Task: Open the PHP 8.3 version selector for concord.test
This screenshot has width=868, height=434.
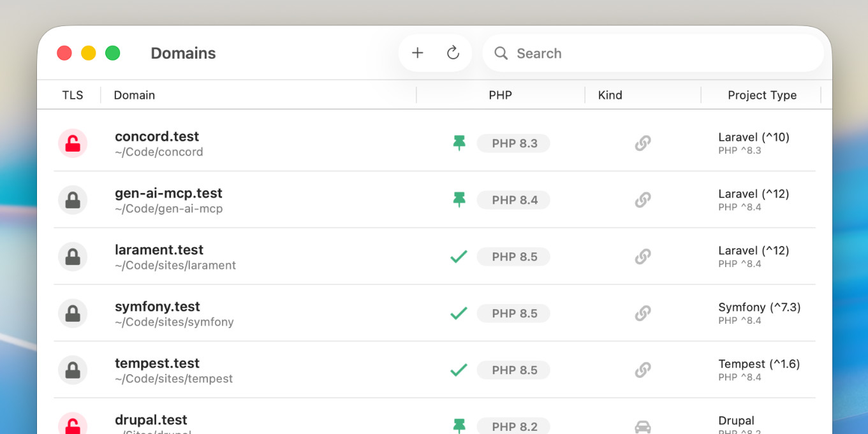Action: (514, 143)
